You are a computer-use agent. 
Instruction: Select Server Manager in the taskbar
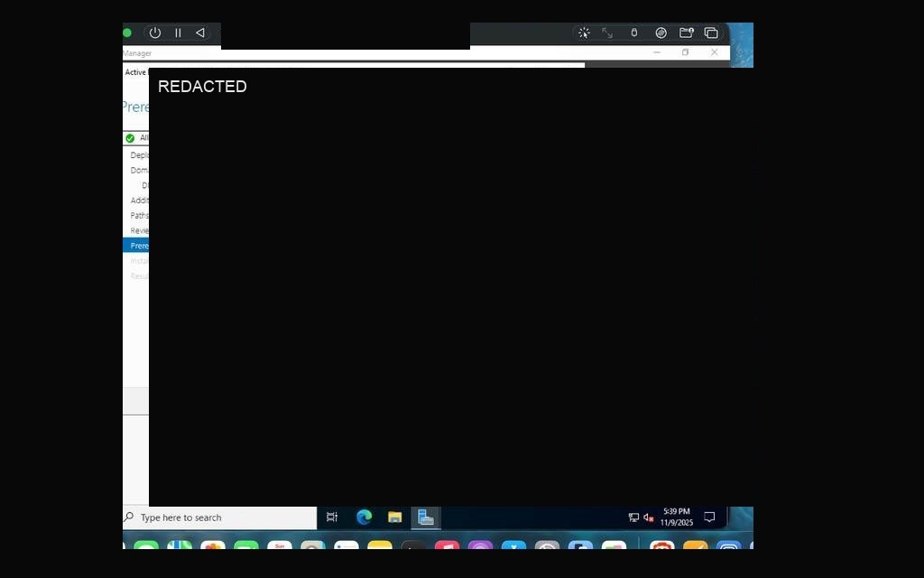click(x=426, y=517)
